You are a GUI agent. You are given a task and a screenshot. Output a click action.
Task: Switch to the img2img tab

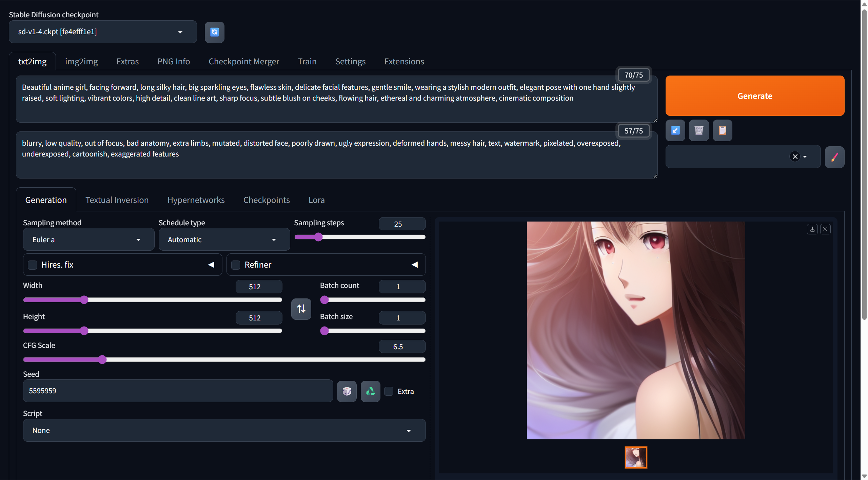click(81, 61)
